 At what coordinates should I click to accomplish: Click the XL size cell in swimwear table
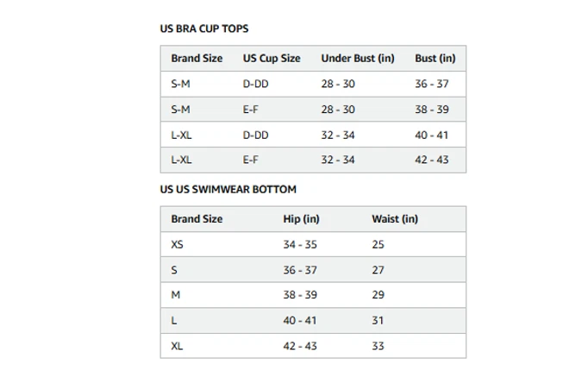tap(178, 346)
